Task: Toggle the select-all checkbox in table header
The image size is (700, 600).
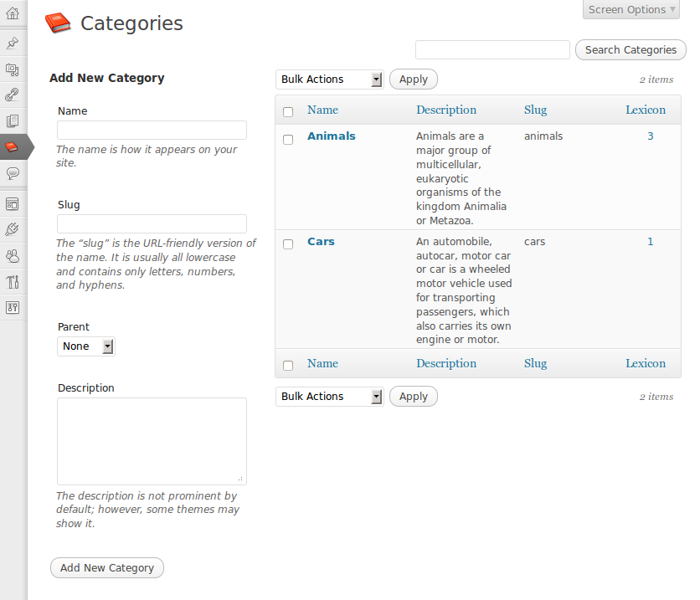Action: [x=288, y=112]
